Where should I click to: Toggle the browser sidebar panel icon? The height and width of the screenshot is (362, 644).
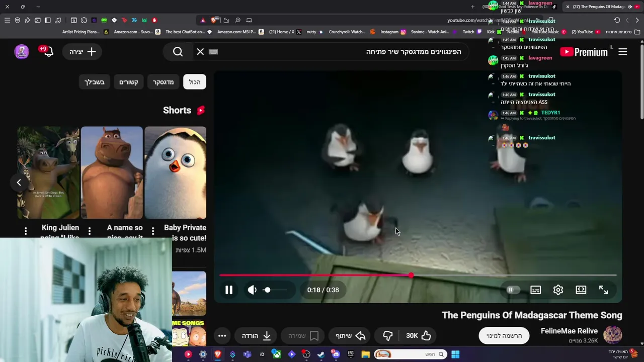47,20
